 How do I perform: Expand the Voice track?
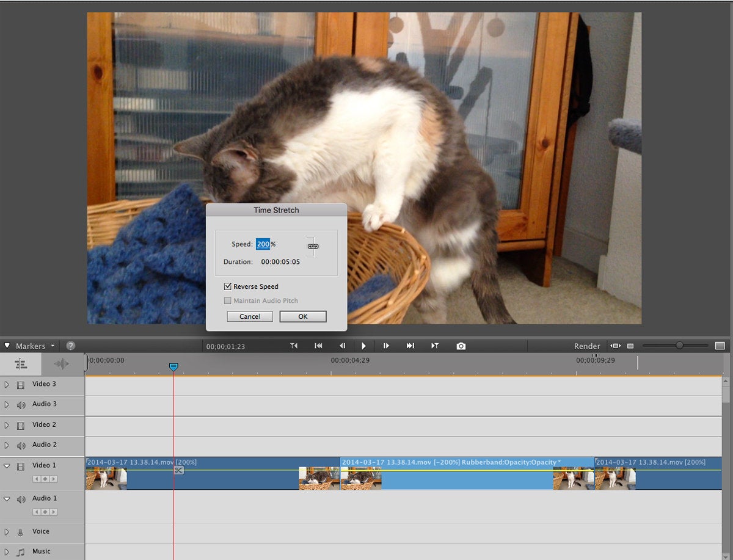pyautogui.click(x=7, y=532)
